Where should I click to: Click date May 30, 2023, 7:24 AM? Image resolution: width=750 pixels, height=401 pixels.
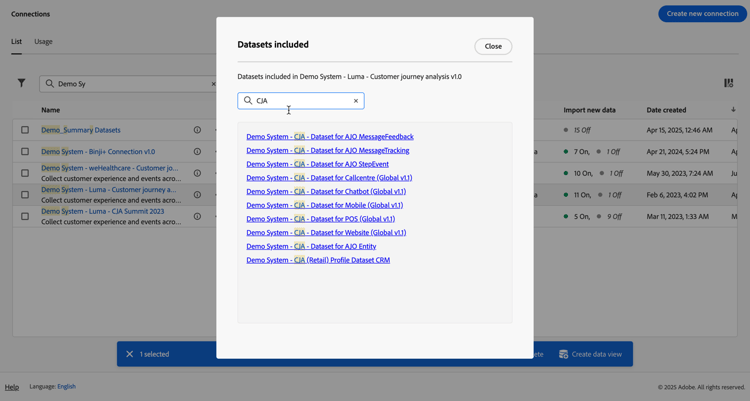pos(680,173)
